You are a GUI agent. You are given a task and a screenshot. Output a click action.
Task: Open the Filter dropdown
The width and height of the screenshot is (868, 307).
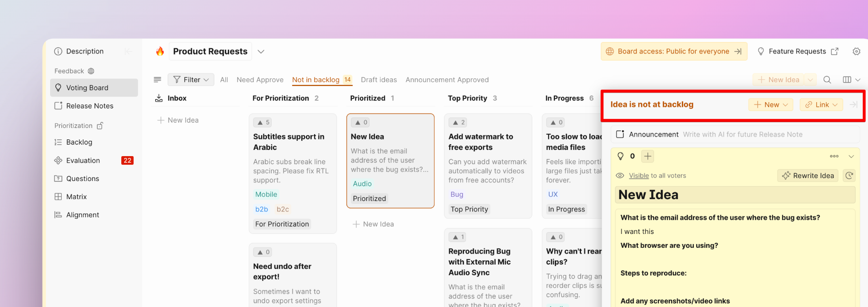(191, 80)
